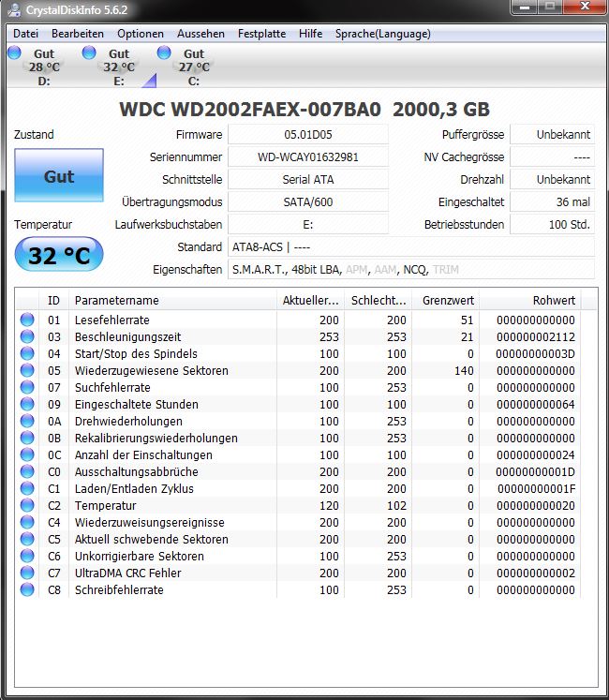Open the Festplatte menu
Viewport: 609px width, 700px height.
point(261,34)
